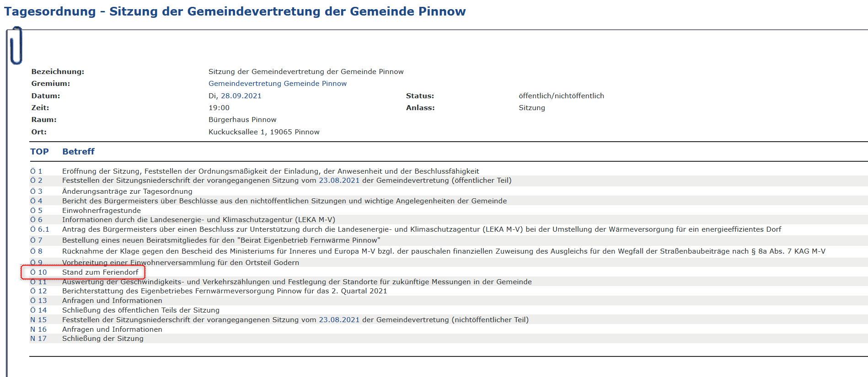Click the Tagesordnung page heading

(x=235, y=11)
